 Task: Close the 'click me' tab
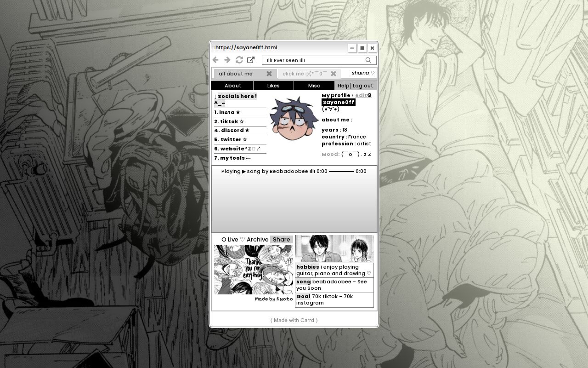(x=334, y=73)
